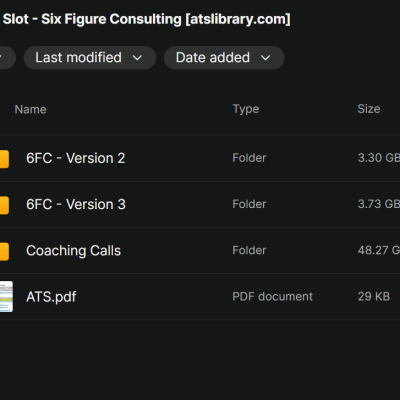Open the 6FC - Version 2 folder name
The image size is (400, 400).
click(76, 158)
